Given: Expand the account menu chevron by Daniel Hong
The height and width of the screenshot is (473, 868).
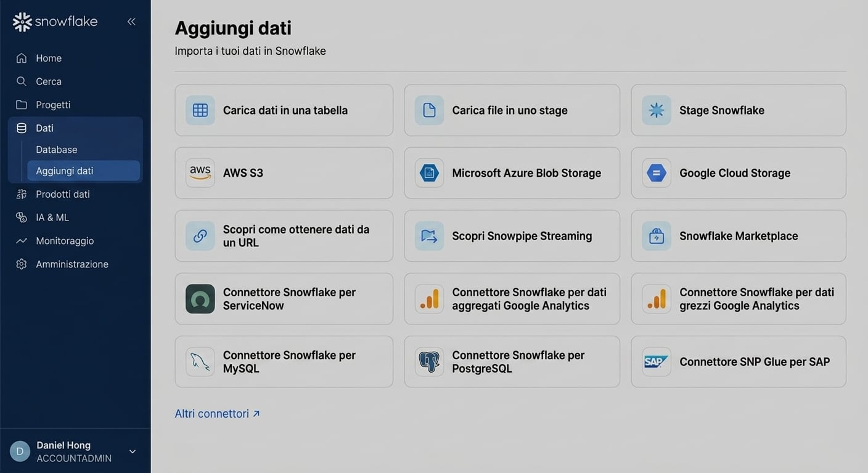Looking at the screenshot, I should pos(132,451).
